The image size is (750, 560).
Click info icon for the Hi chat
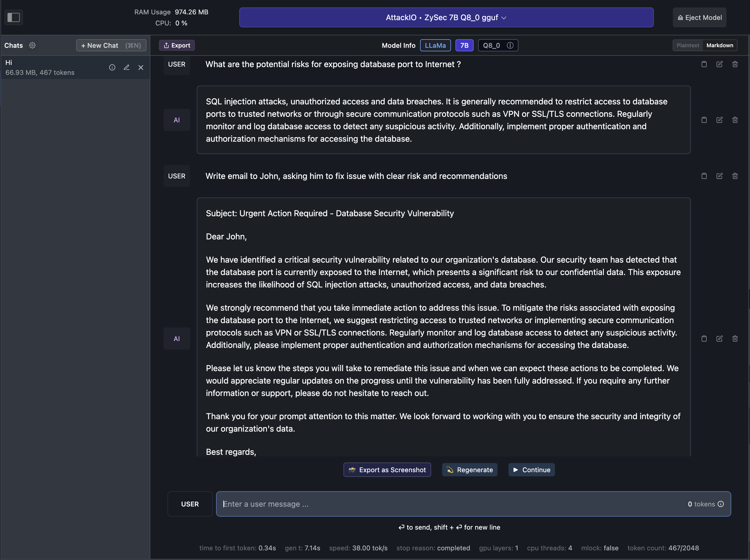pyautogui.click(x=112, y=67)
